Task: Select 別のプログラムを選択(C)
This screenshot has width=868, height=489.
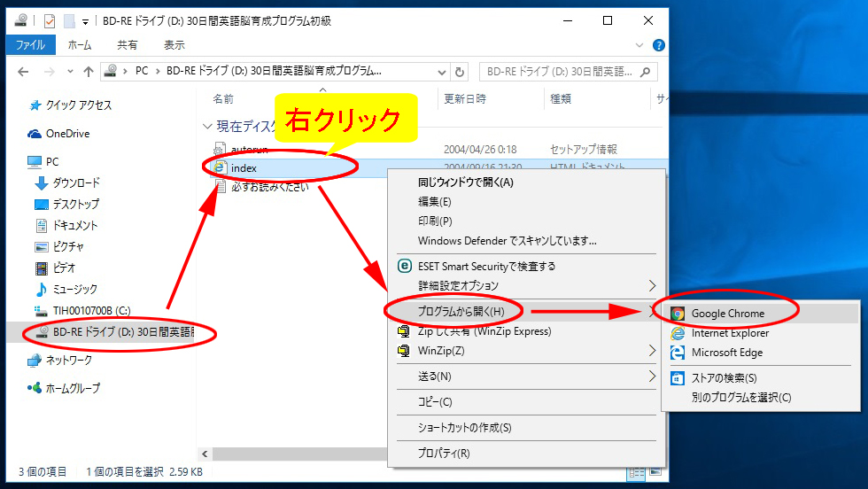Action: 760,397
